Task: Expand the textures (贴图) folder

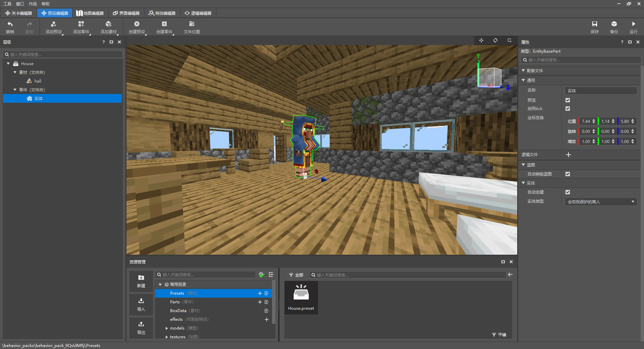Action: [167, 337]
